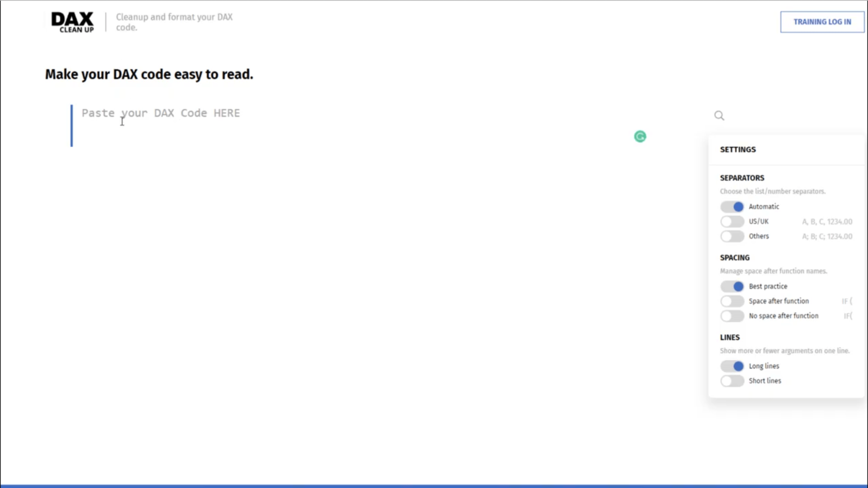The image size is (868, 488).
Task: Select the Short lines label
Action: [765, 381]
